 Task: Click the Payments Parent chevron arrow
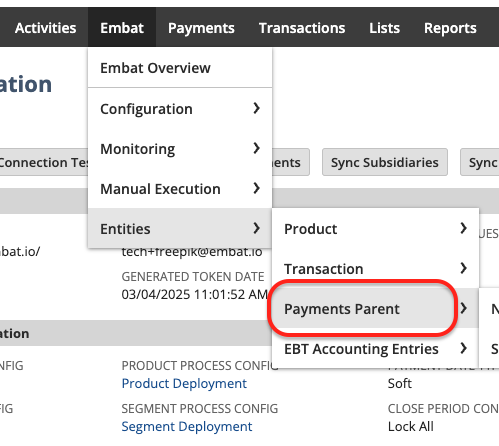463,308
